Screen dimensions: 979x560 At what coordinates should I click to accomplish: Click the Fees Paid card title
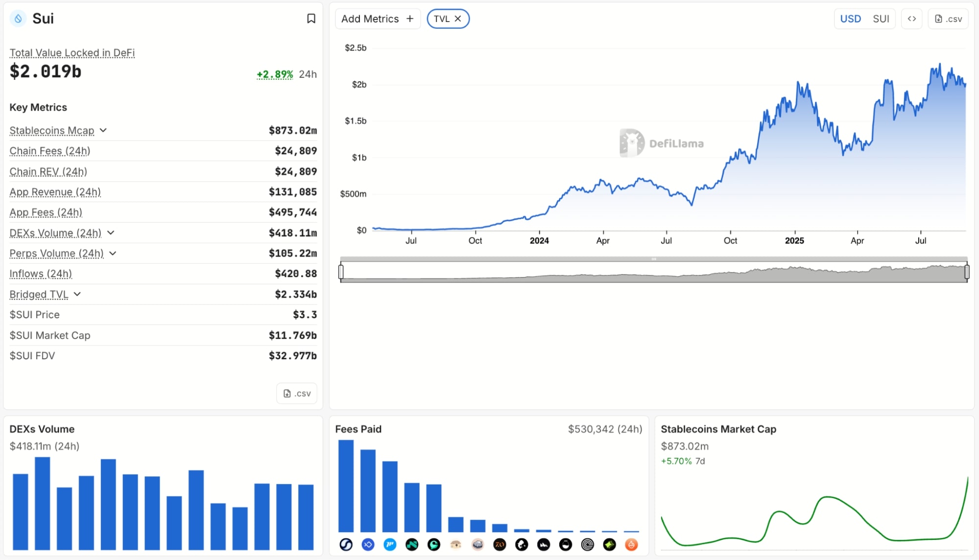[x=358, y=429]
